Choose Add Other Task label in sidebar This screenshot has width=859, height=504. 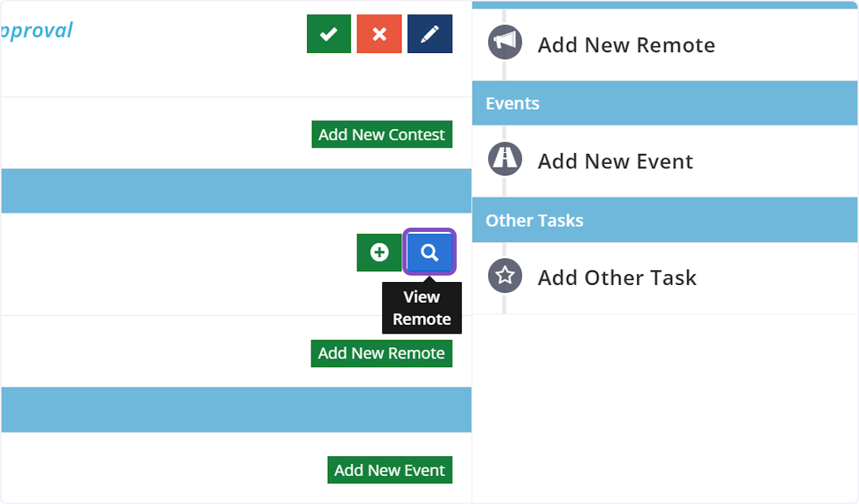click(x=617, y=278)
